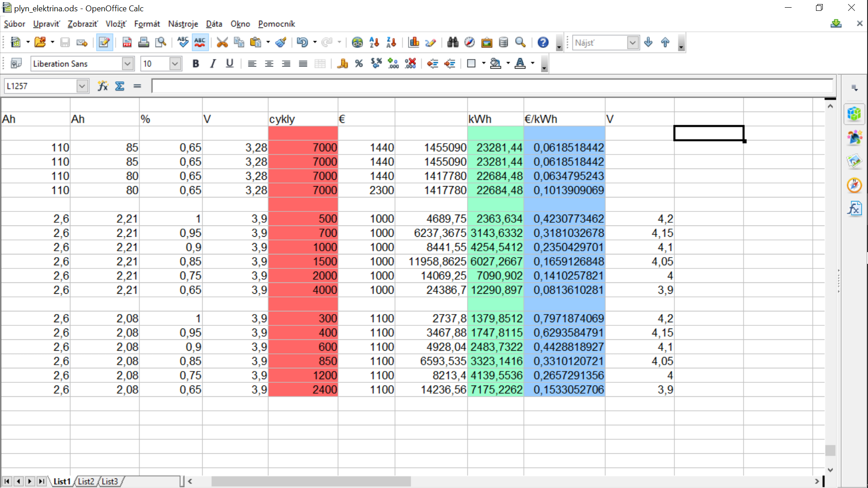Toggle Bold formatting
Image resolution: width=868 pixels, height=488 pixels.
(195, 64)
